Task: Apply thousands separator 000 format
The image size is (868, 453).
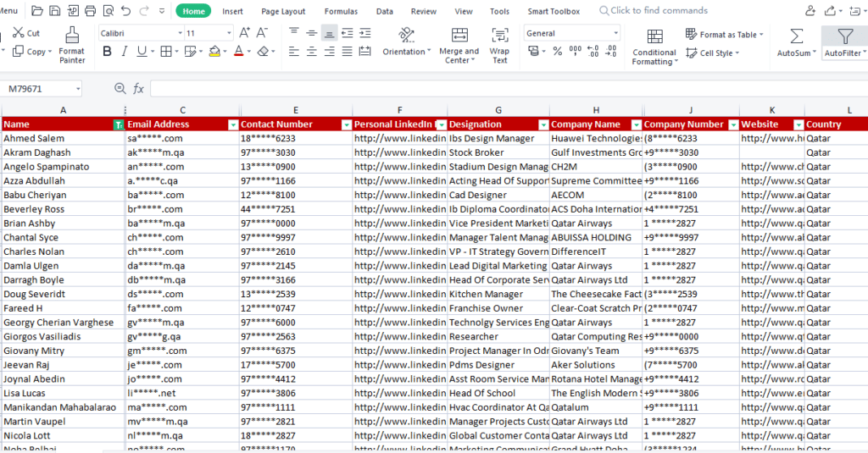Action: click(x=576, y=52)
